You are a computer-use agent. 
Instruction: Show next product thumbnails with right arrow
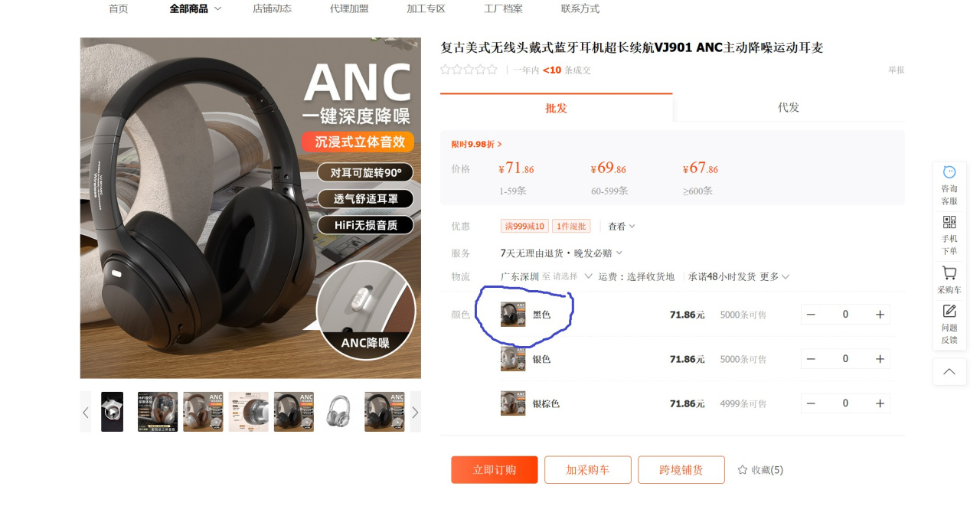click(x=415, y=413)
